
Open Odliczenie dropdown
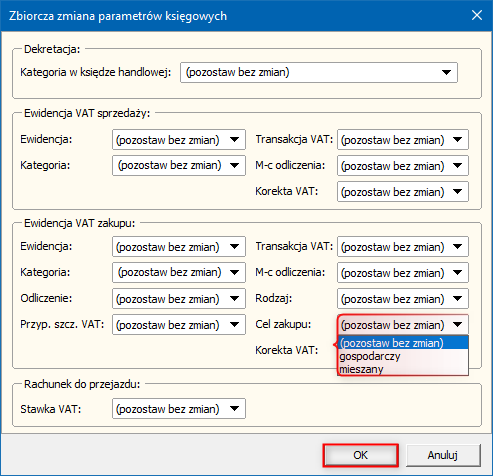click(x=179, y=299)
